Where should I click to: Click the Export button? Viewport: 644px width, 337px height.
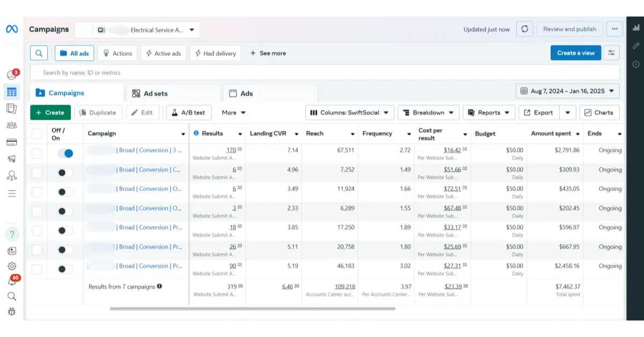coord(539,113)
